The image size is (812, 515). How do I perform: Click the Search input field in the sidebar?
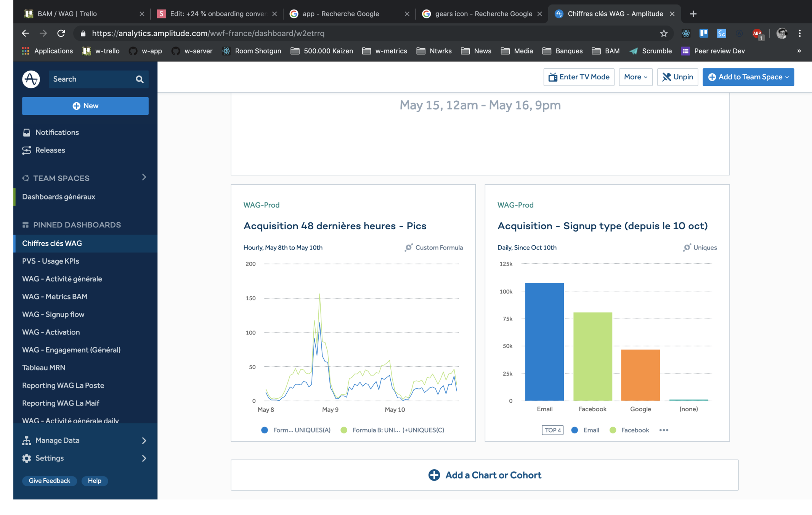pyautogui.click(x=91, y=79)
